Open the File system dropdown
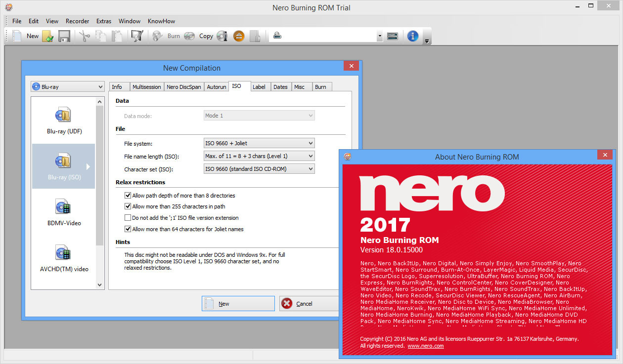Image resolution: width=623 pixels, height=364 pixels. click(260, 143)
